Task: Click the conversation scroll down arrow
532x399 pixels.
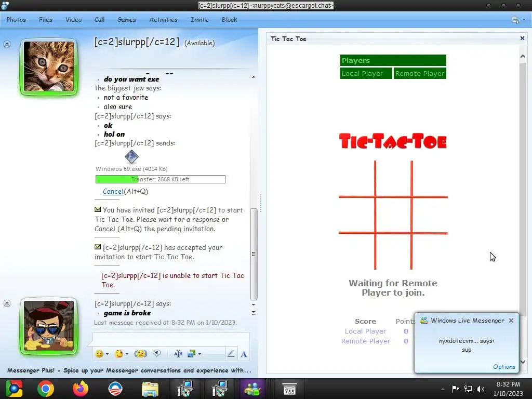Action: coord(254,304)
